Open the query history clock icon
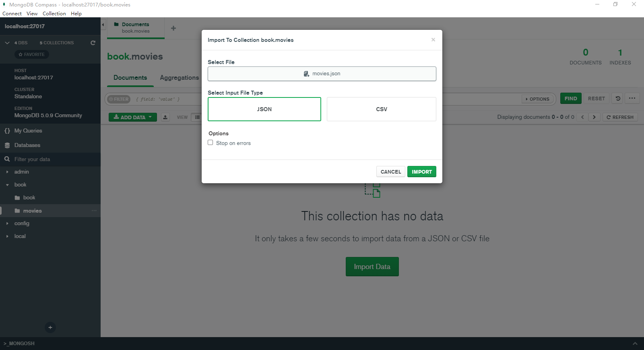 pos(618,99)
